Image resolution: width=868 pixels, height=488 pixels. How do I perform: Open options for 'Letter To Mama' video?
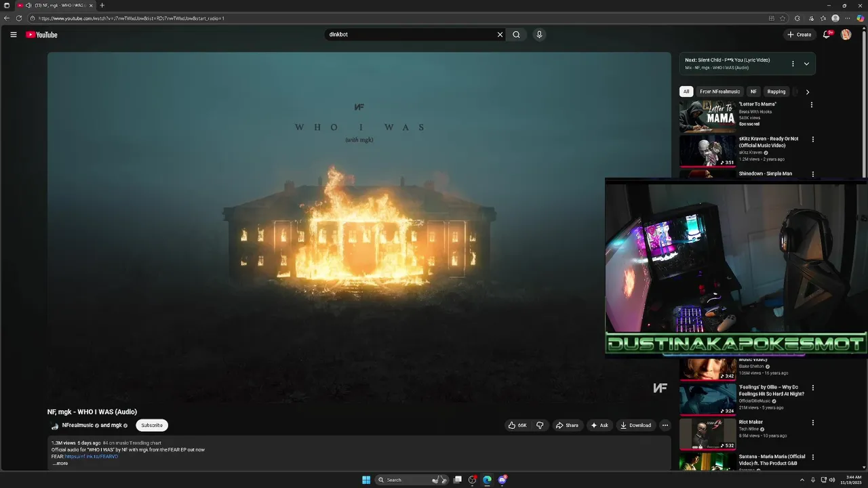tap(812, 105)
